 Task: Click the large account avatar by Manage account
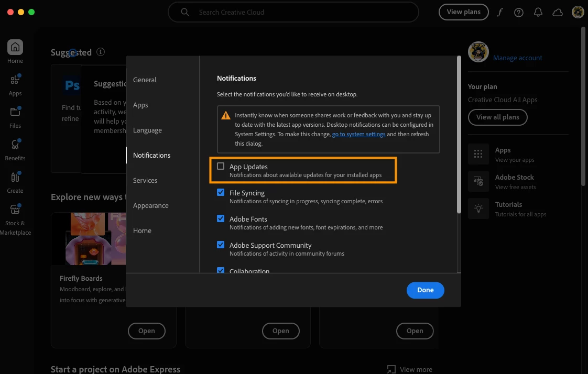[478, 52]
